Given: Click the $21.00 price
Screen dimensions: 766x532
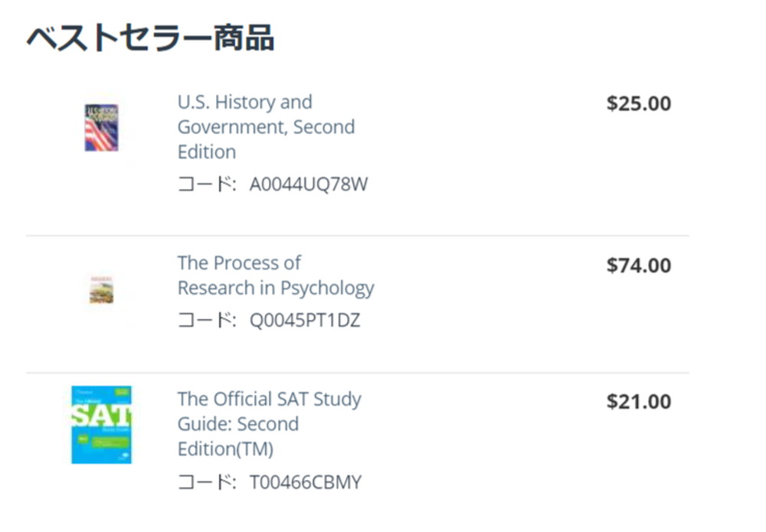Looking at the screenshot, I should click(x=639, y=402).
